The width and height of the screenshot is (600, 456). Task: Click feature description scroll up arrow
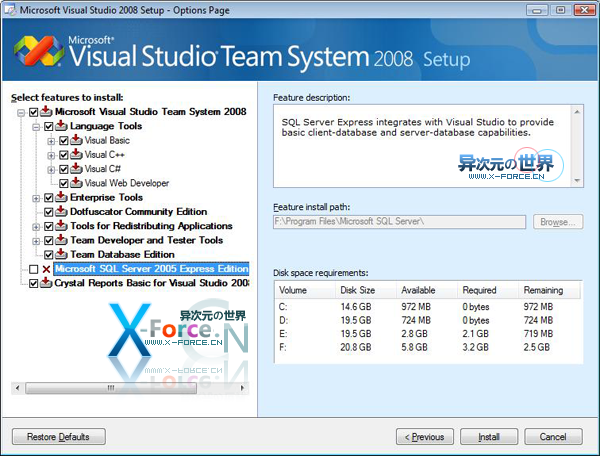[x=577, y=111]
